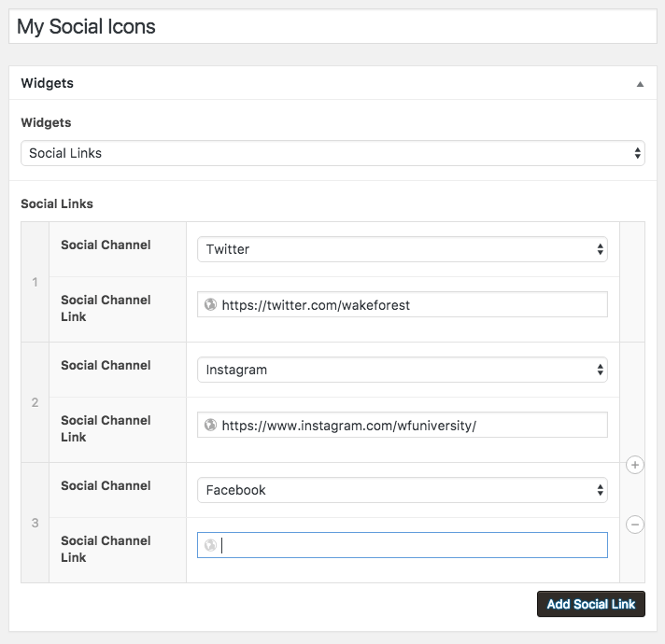Click globe icon in Twitter link field

(x=210, y=304)
